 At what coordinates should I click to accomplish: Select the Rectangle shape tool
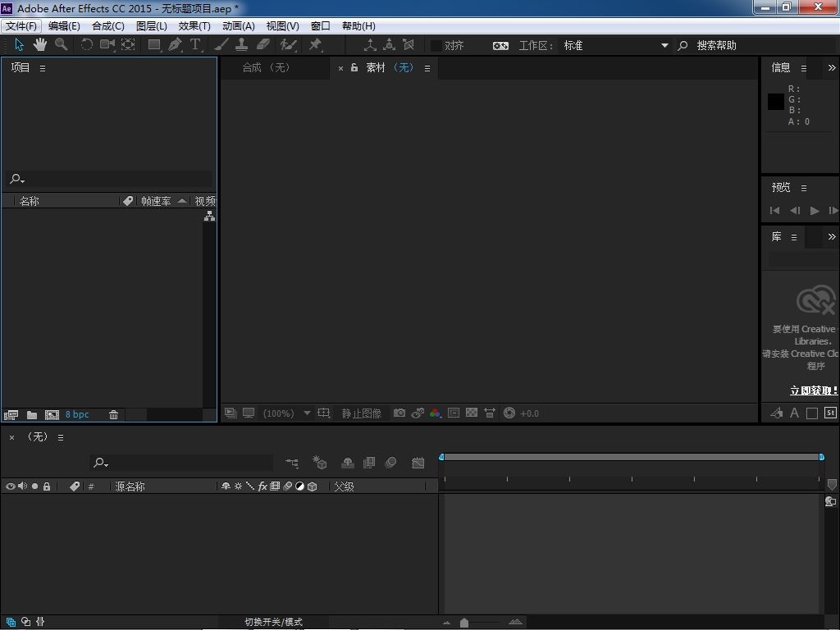(x=154, y=45)
